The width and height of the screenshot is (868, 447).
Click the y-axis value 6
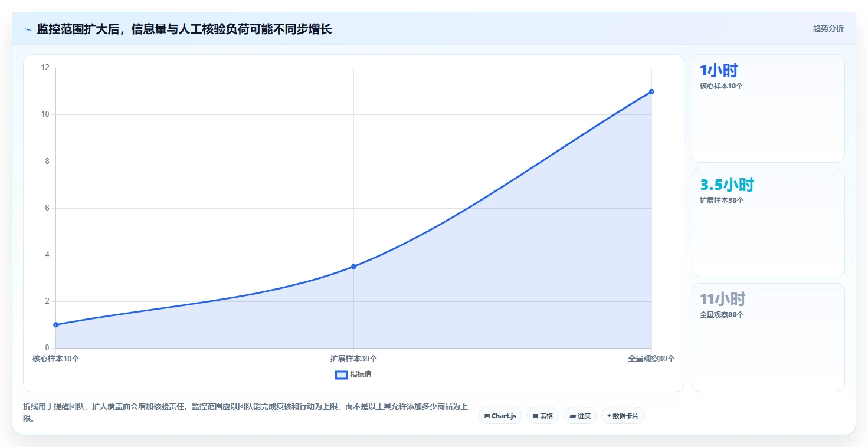(x=47, y=208)
